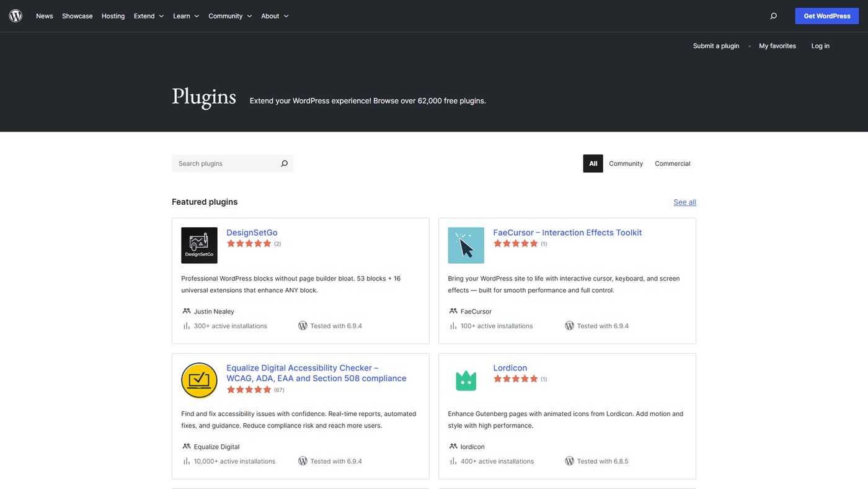Open the Learn dropdown

click(185, 16)
